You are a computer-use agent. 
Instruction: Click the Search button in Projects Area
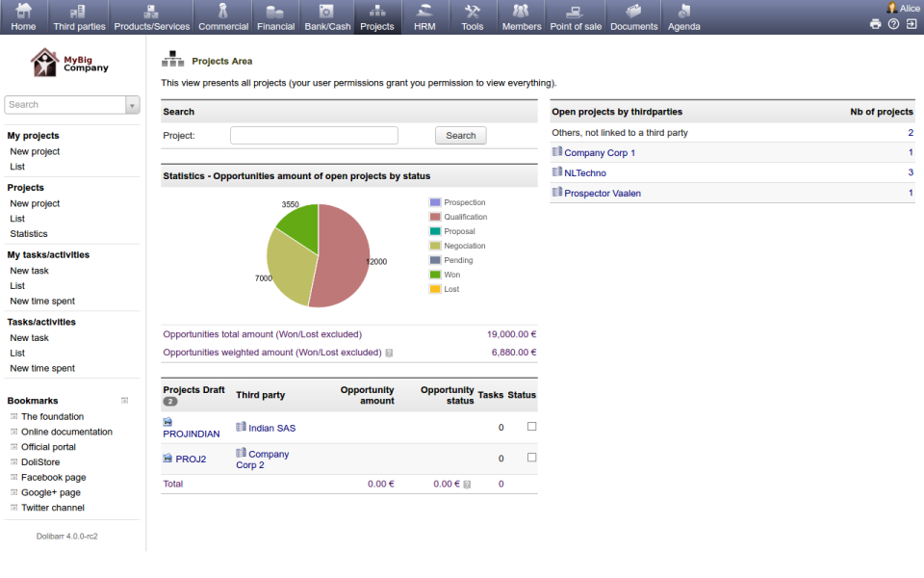[460, 135]
